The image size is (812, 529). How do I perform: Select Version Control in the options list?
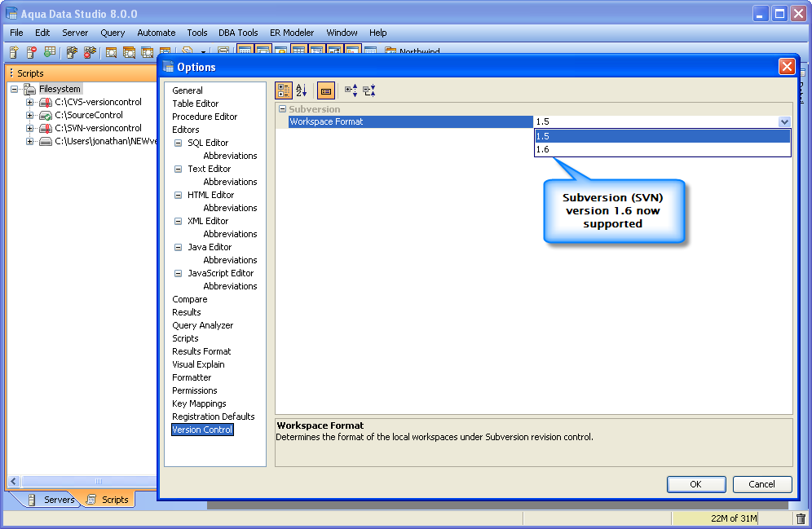[202, 430]
